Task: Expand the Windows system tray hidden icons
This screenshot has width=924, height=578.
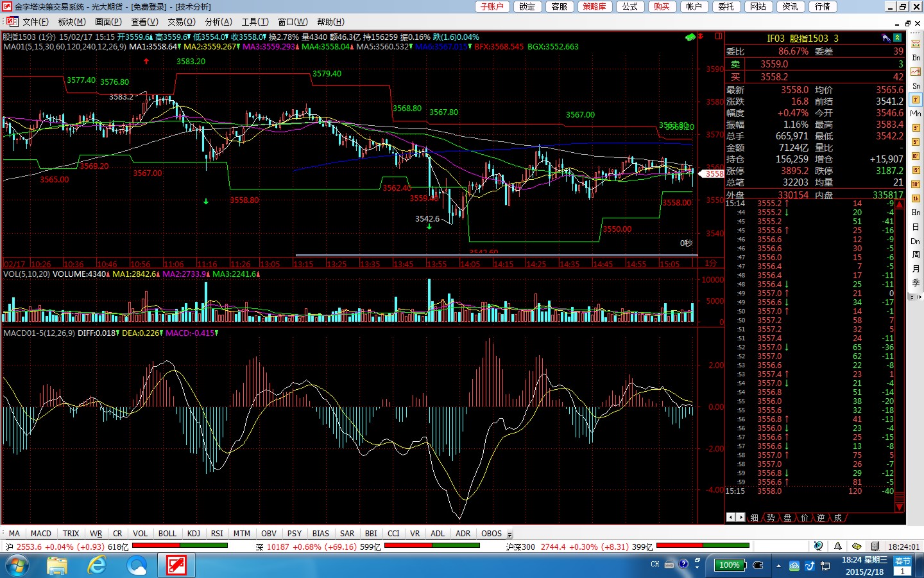Action: pos(778,565)
